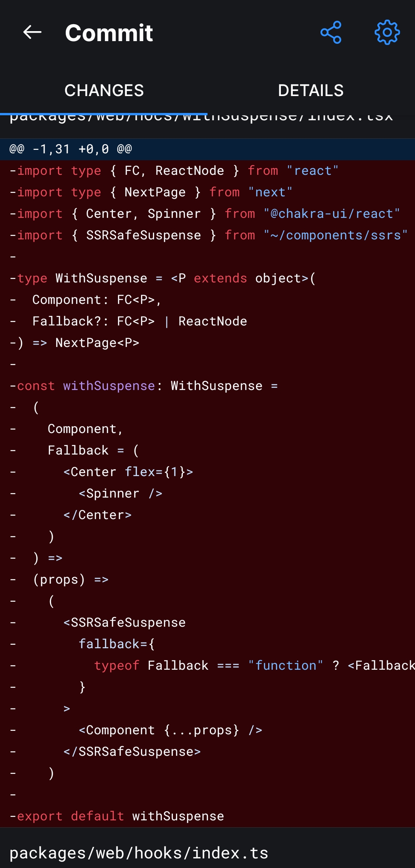Image resolution: width=415 pixels, height=868 pixels.
Task: Tap the <Component {...props} /> line
Action: coord(169,730)
